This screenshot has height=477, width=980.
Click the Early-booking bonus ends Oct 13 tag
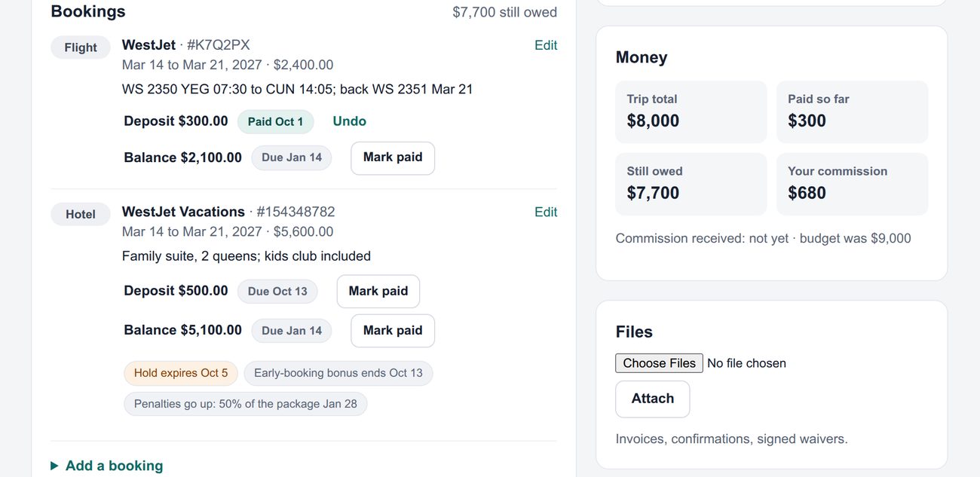click(338, 373)
